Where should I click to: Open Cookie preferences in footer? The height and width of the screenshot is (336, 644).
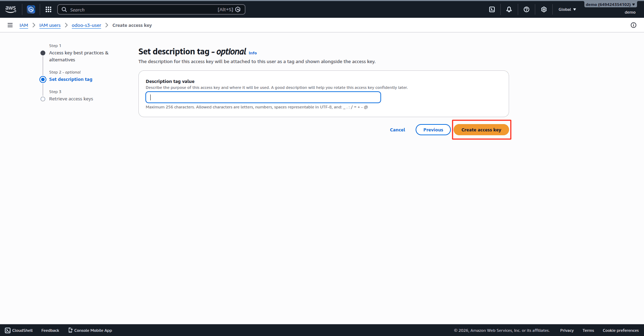621,330
